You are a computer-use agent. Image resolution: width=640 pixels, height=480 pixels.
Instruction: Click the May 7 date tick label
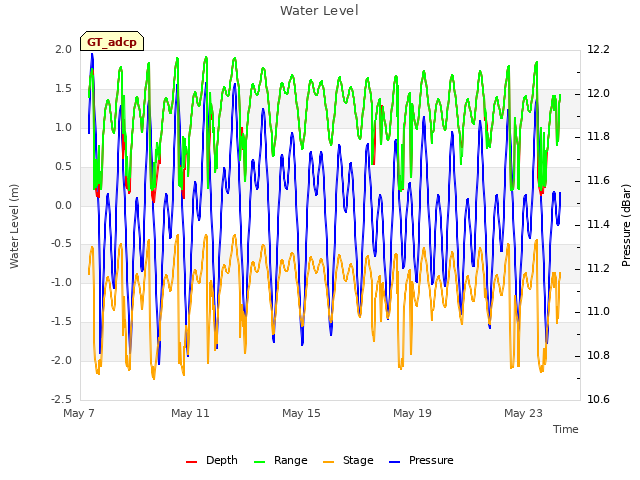[x=79, y=413]
